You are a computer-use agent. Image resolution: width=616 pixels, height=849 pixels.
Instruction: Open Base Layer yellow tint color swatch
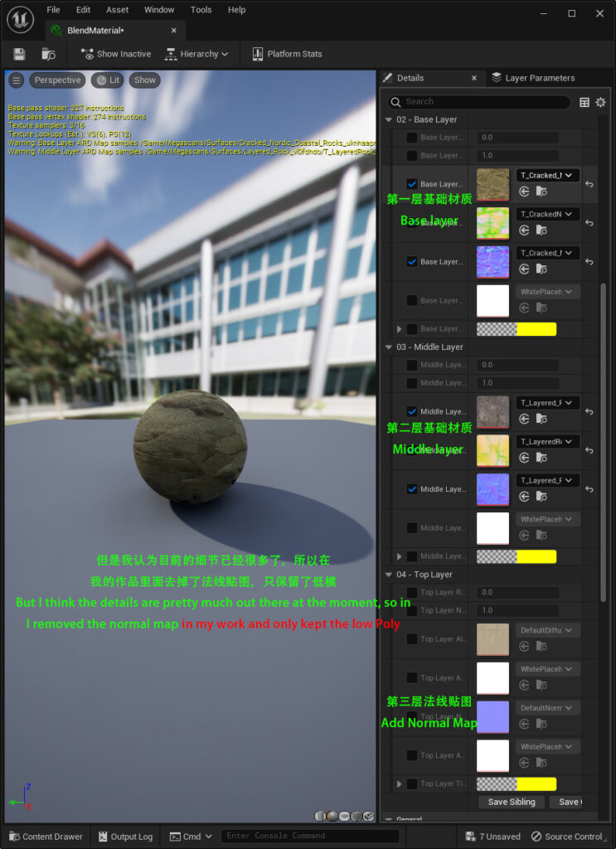(x=517, y=328)
